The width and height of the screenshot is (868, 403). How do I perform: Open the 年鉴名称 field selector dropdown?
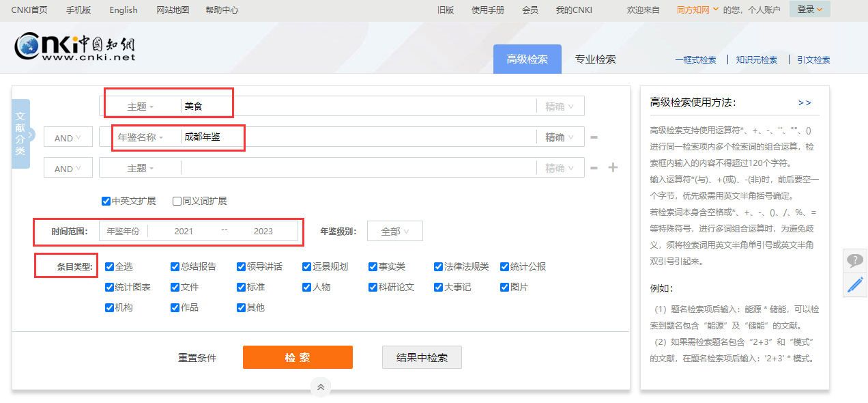pyautogui.click(x=141, y=137)
